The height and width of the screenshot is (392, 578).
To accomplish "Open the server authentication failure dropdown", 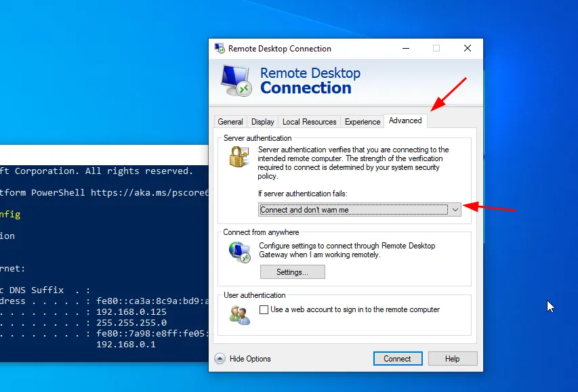I will pyautogui.click(x=360, y=210).
